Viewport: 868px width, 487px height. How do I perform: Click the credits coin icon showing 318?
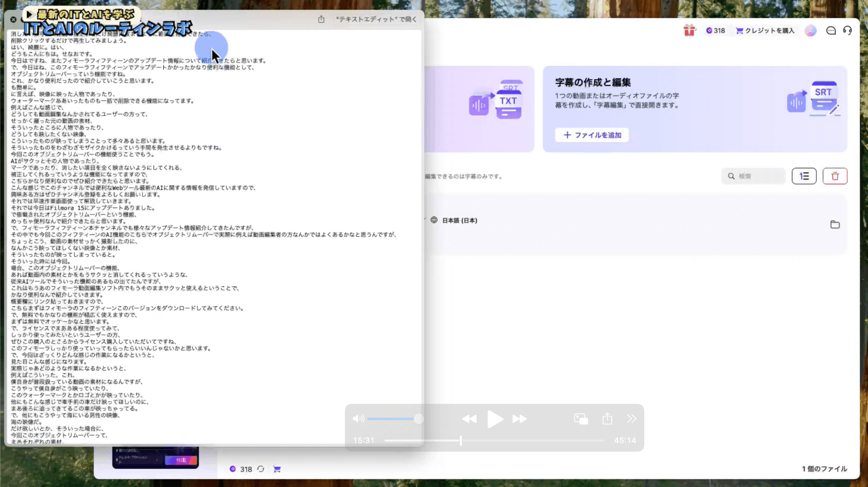click(x=709, y=31)
